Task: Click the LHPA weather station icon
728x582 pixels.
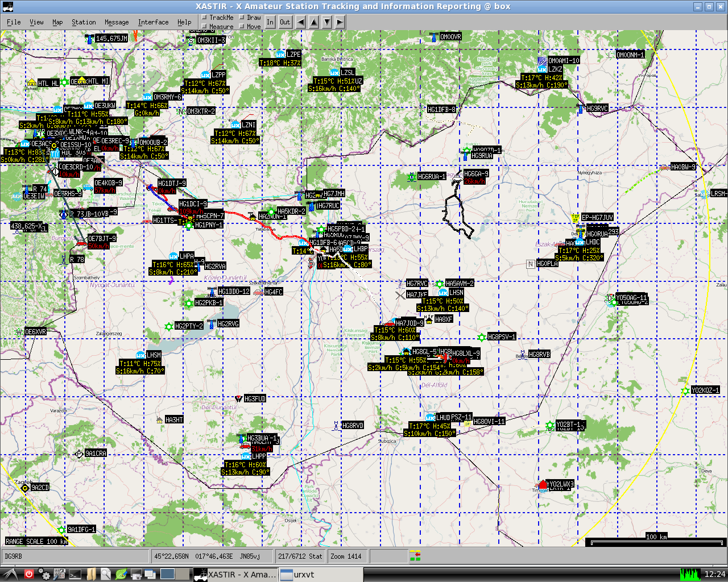Action: (173, 256)
